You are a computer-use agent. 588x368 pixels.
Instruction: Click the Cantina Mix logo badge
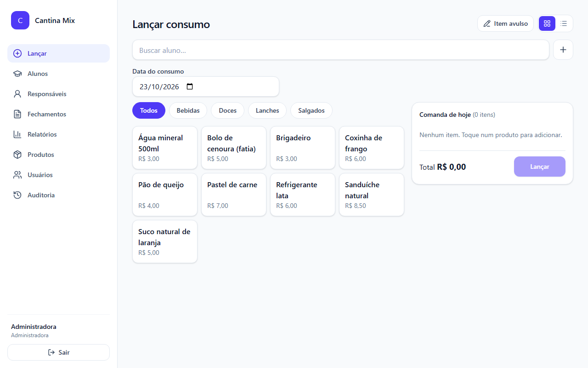(20, 20)
